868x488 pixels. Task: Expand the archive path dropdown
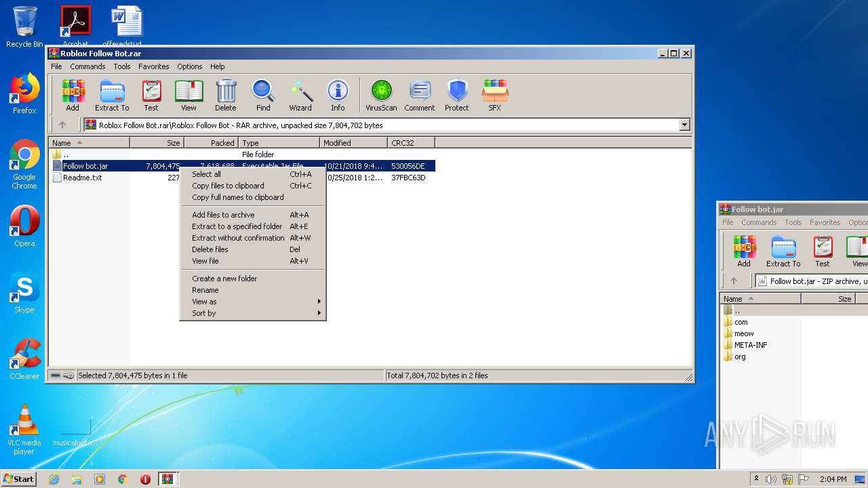click(684, 125)
